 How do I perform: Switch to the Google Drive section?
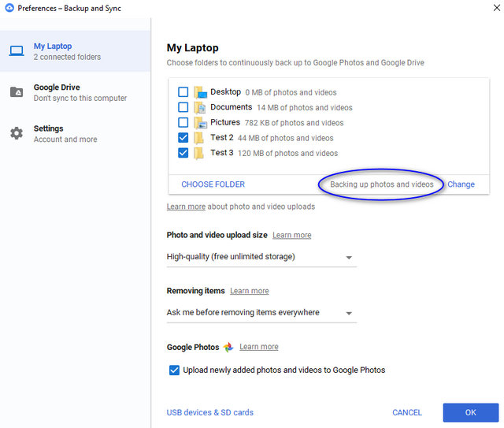(x=76, y=92)
